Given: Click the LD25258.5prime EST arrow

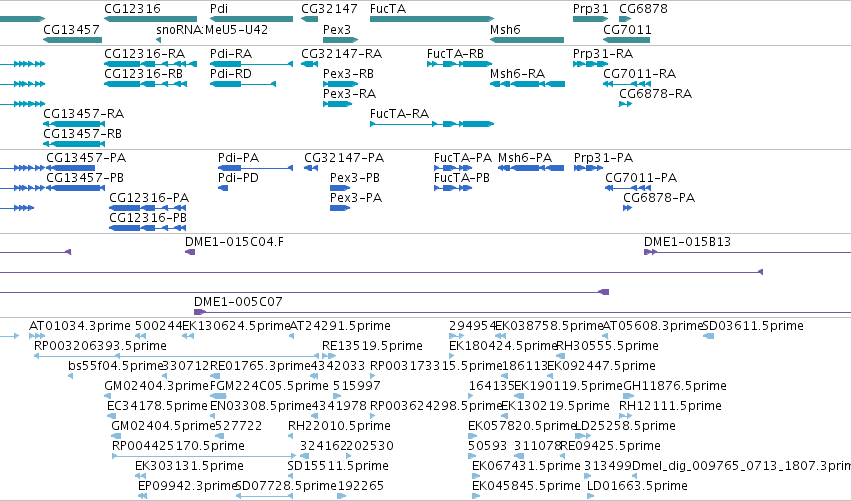Looking at the screenshot, I should (x=583, y=436).
